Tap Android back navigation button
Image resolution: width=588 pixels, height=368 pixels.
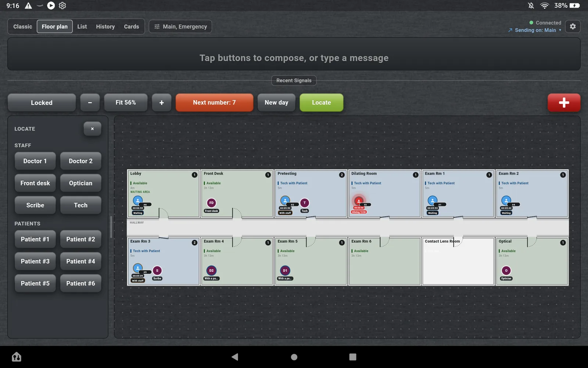click(x=235, y=357)
